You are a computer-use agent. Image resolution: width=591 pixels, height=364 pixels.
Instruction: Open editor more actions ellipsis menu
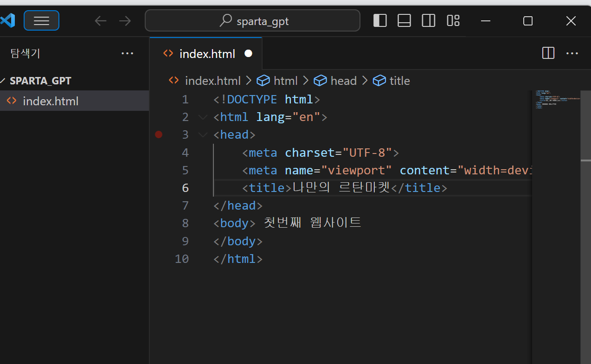tap(572, 53)
